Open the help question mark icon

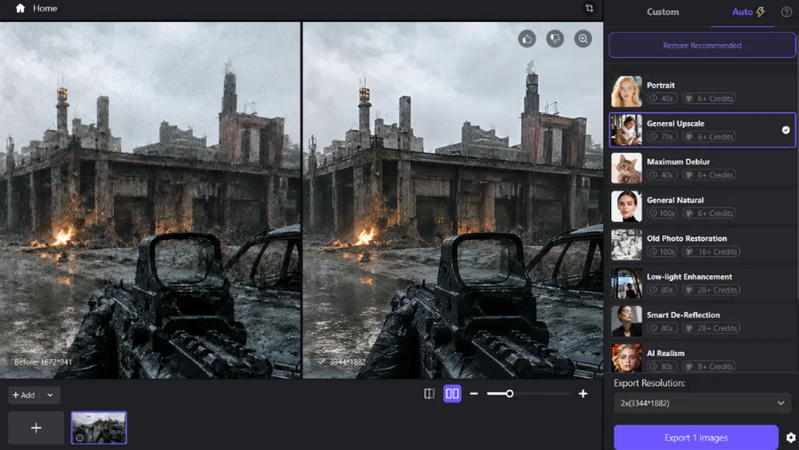coord(786,12)
